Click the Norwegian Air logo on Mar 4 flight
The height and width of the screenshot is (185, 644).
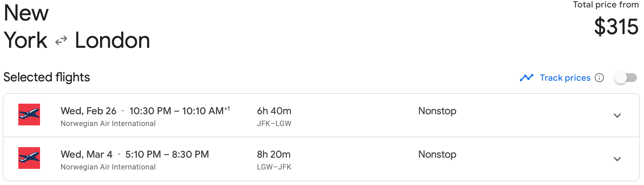tap(29, 158)
